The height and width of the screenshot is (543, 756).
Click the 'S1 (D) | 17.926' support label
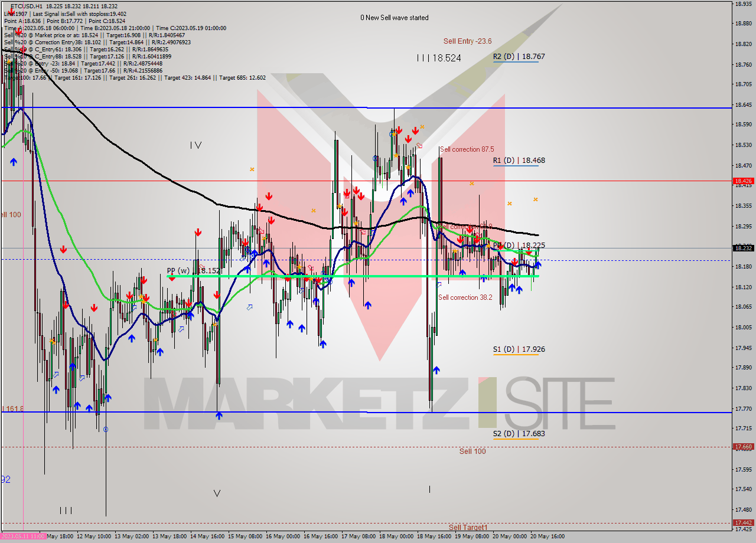click(x=519, y=349)
